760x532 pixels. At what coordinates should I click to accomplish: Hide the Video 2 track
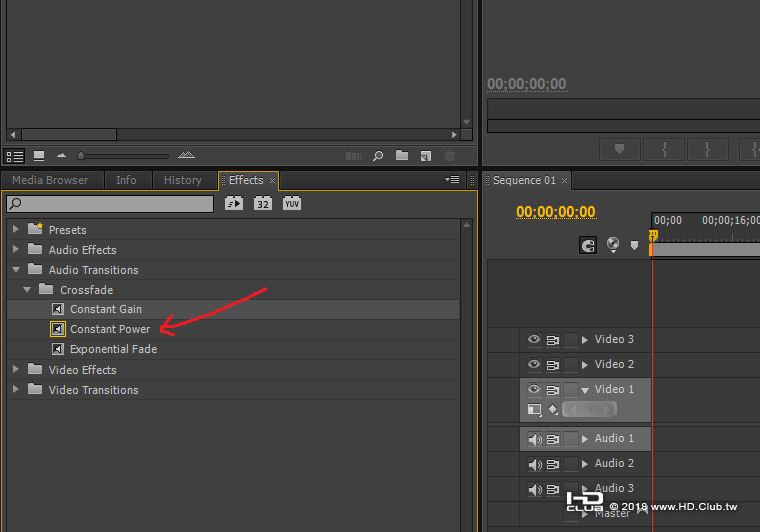534,364
